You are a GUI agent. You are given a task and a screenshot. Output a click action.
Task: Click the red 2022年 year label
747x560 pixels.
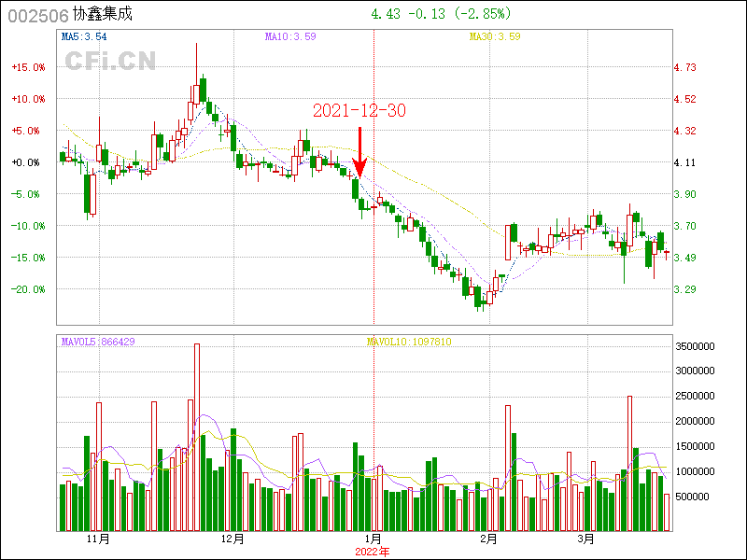click(373, 552)
